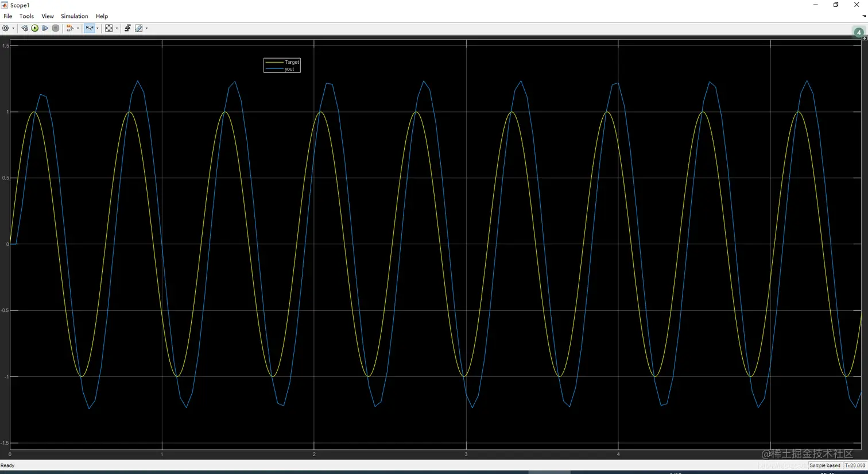This screenshot has width=868, height=474.
Task: Expand the Configuration Properties dropdown arrow
Action: click(13, 28)
